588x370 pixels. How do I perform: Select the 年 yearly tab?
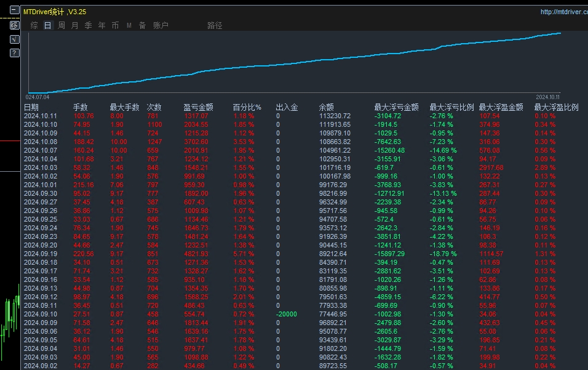click(102, 26)
